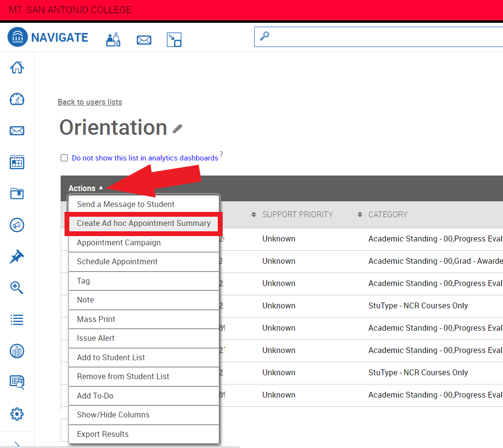Select 'Appointment Campaign' action
The height and width of the screenshot is (448, 503).
[144, 243]
